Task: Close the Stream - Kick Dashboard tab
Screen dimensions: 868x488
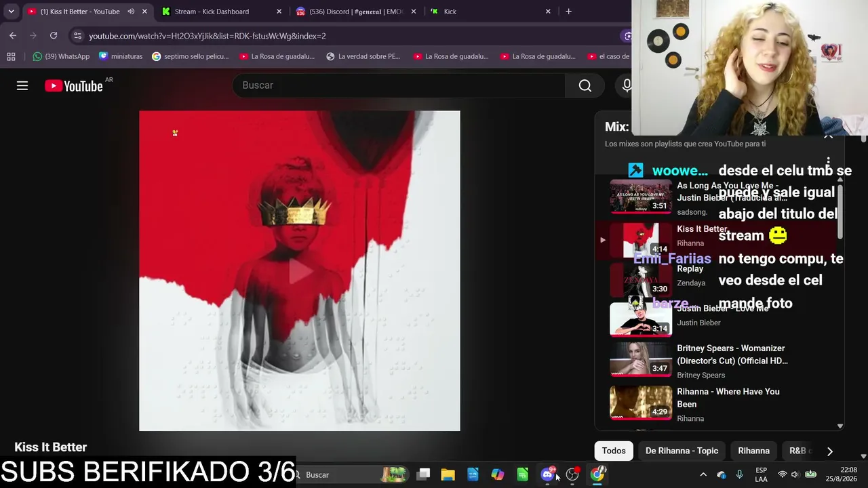Action: [279, 12]
